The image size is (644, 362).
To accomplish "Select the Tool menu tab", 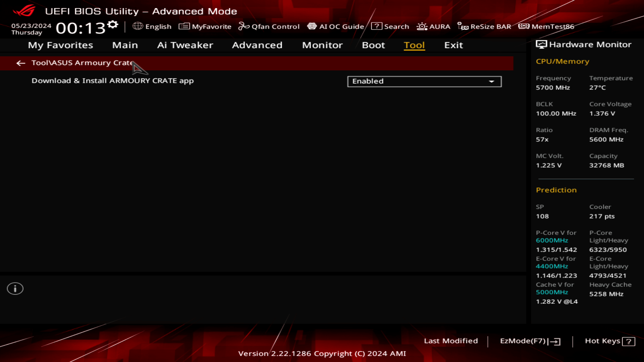I will point(414,45).
